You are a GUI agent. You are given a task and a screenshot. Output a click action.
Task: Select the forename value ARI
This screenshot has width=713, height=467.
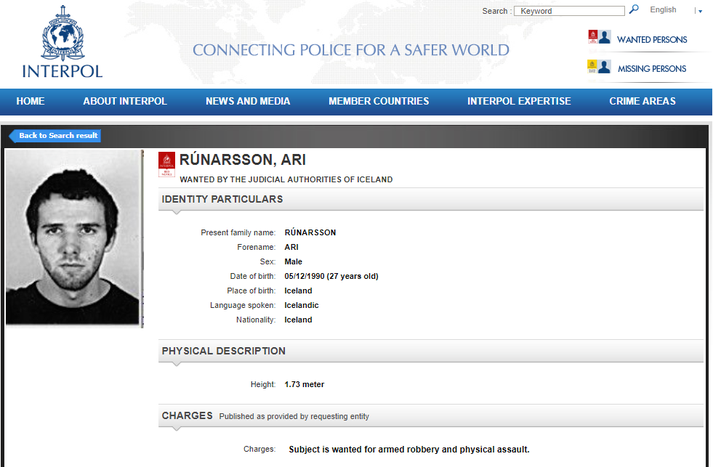pos(291,247)
